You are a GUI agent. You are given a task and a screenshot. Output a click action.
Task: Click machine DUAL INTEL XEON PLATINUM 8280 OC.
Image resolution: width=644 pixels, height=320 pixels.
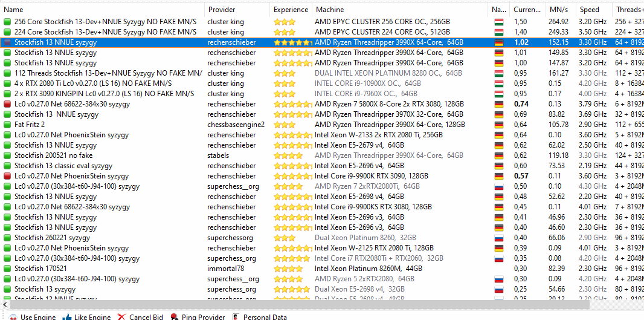click(x=388, y=73)
